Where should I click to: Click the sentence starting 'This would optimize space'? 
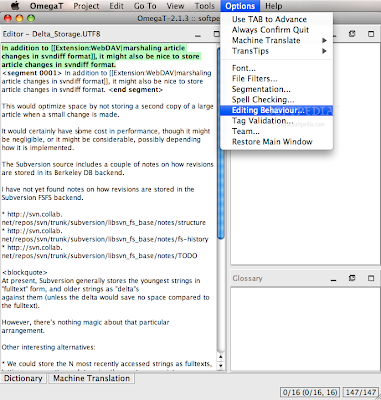[x=107, y=110]
